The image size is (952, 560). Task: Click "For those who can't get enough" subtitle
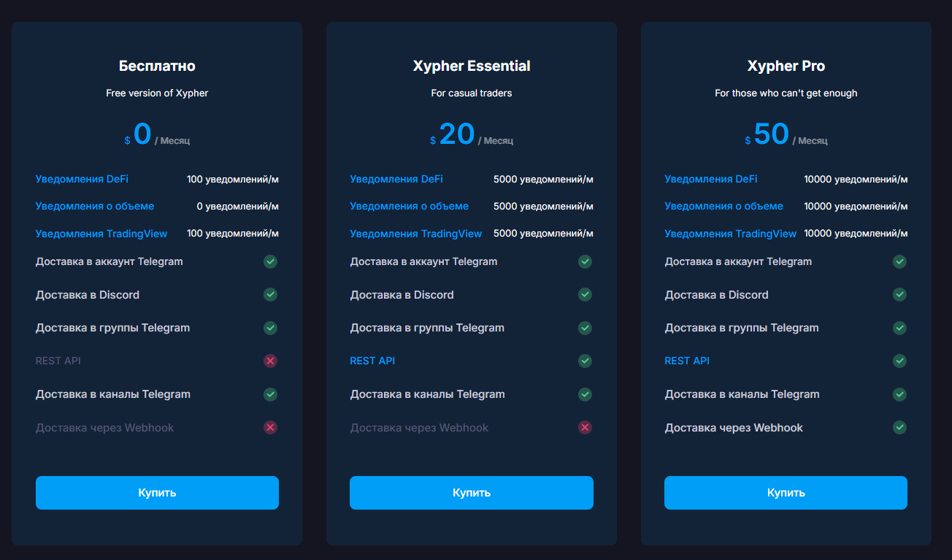pos(786,93)
